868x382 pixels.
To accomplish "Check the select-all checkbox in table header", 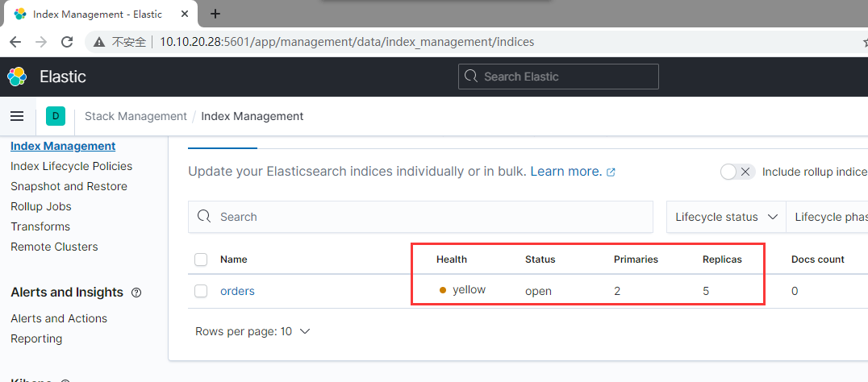I will (x=201, y=260).
